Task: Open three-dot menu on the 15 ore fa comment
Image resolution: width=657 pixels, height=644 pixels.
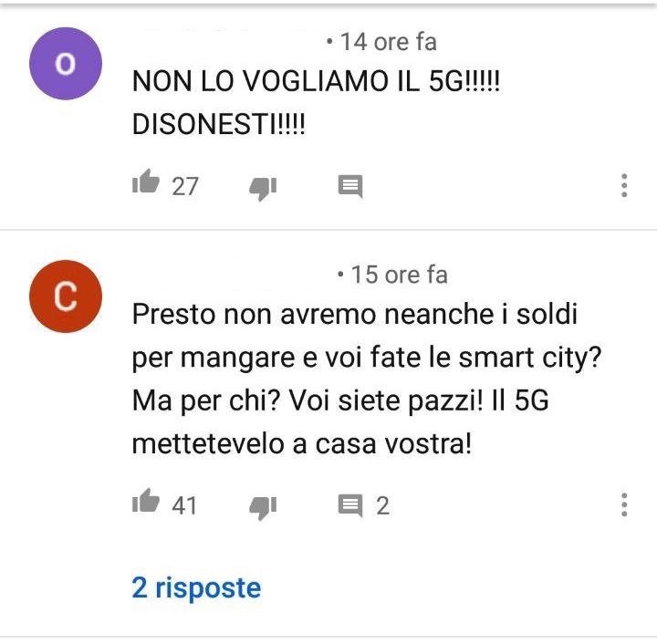Action: pyautogui.click(x=624, y=504)
